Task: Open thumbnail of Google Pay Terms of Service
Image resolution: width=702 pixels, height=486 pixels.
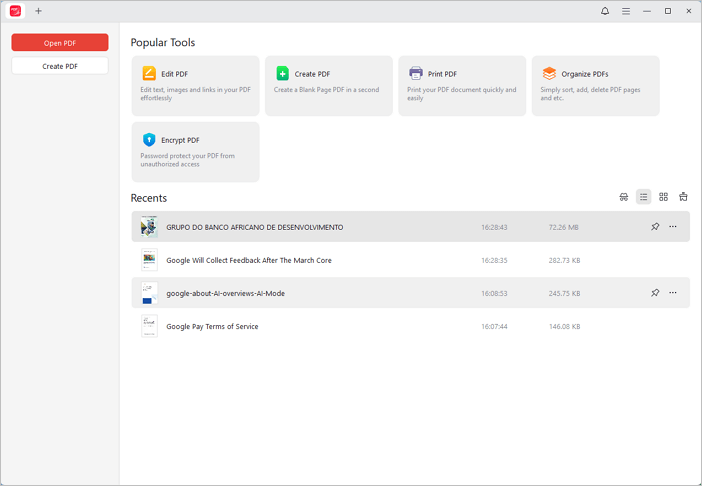Action: tap(149, 326)
